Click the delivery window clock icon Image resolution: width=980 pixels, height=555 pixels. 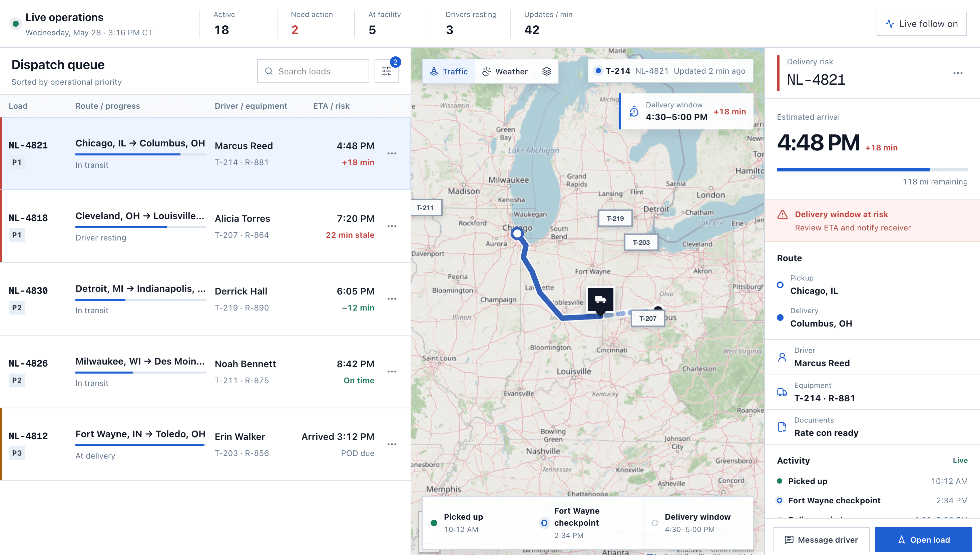click(x=633, y=112)
